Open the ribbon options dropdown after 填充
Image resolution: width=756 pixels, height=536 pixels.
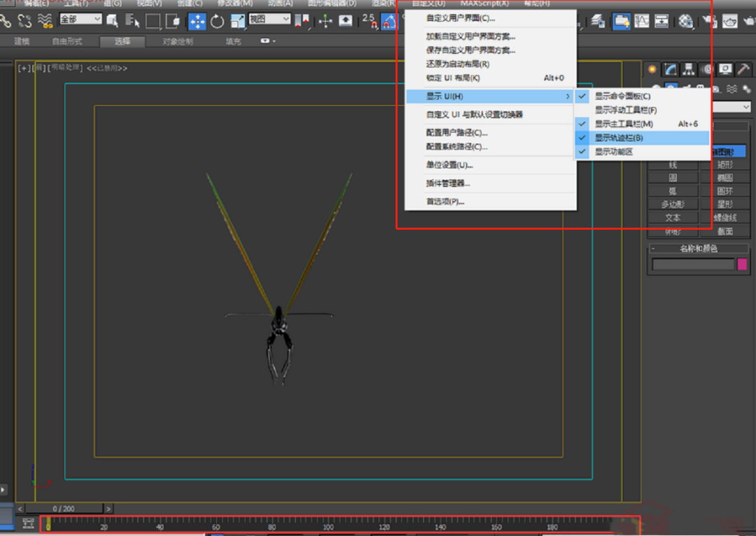(x=268, y=41)
